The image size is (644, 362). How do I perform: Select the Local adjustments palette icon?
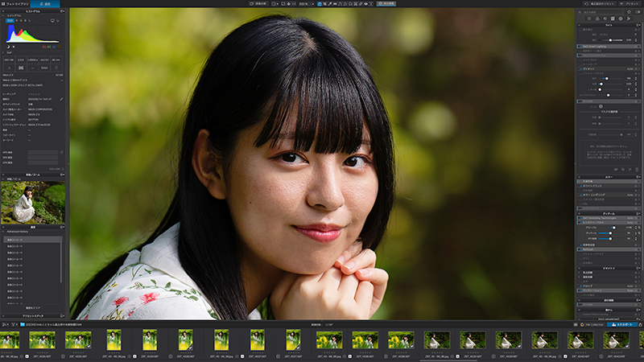[x=621, y=19]
